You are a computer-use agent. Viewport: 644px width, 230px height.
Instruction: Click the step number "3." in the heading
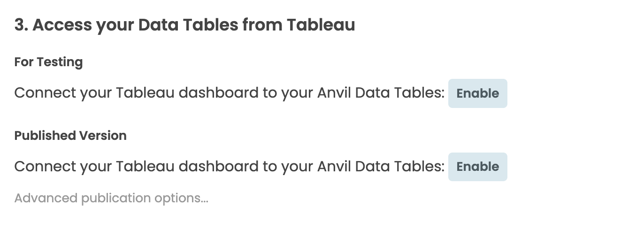tap(21, 25)
